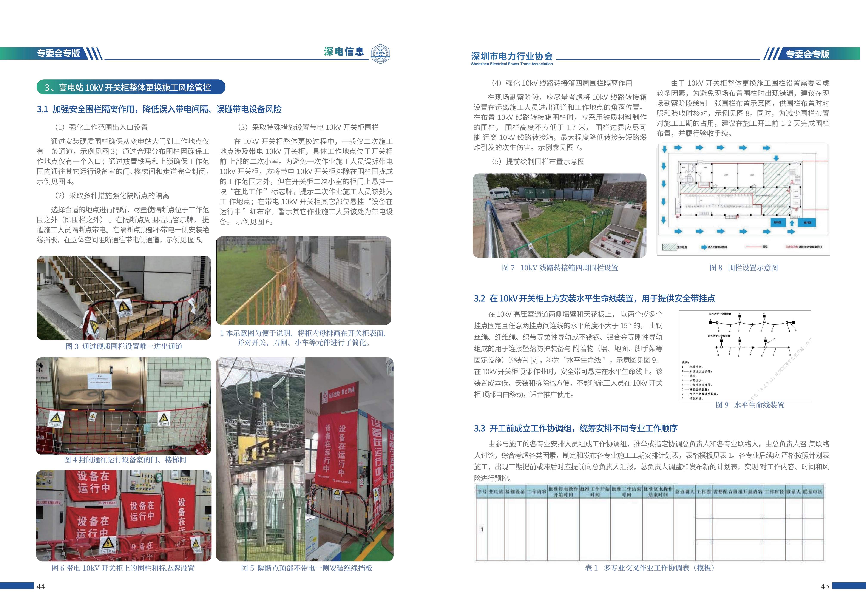866x616 pixels.
Task: Open Figure 3 staircase fence photo
Action: pos(124,297)
